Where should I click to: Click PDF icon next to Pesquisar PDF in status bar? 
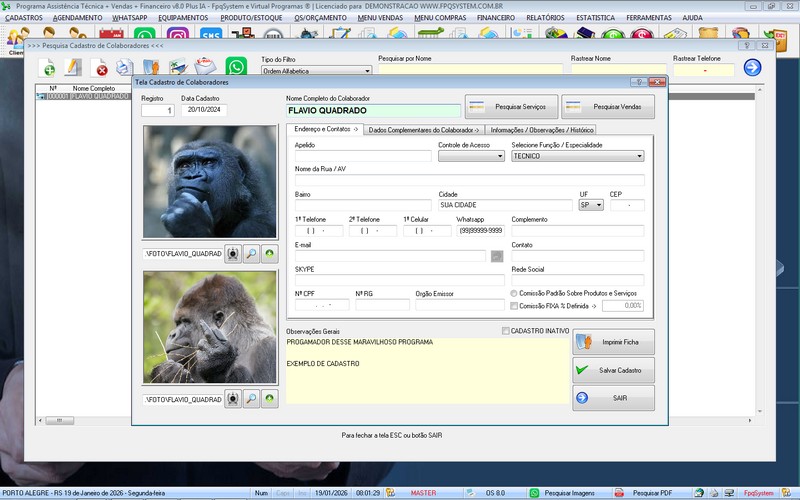coord(619,493)
